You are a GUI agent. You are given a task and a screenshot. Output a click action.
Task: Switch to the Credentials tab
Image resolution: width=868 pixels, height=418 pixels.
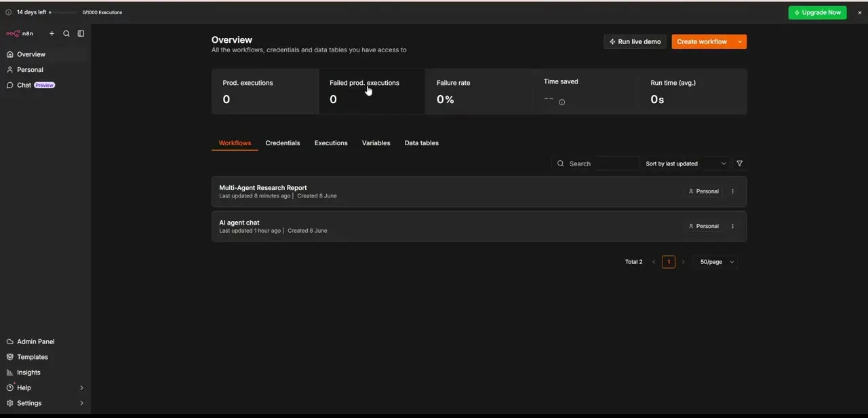(x=283, y=143)
